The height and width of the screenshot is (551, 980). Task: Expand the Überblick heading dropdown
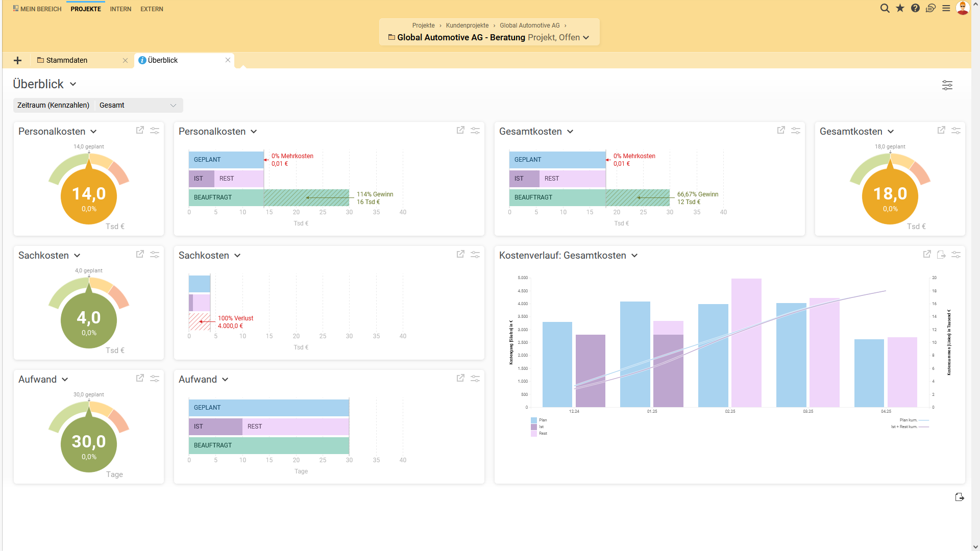(x=73, y=84)
